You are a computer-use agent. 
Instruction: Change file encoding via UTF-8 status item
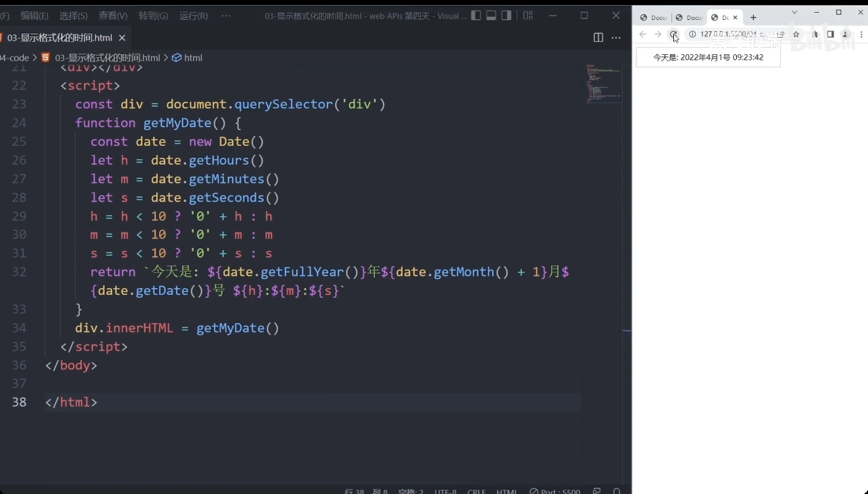tap(445, 491)
